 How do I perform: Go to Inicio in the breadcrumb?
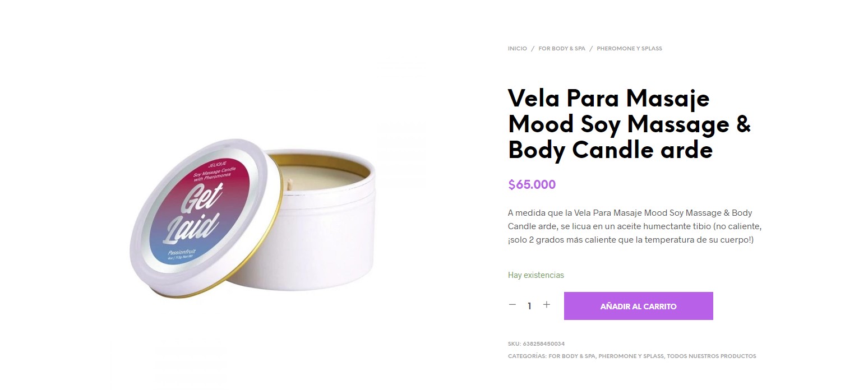(518, 49)
